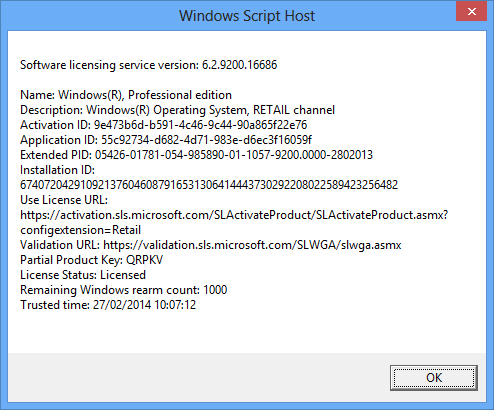Close the Windows Script Host dialog
Image resolution: width=494 pixels, height=410 pixels.
[x=471, y=12]
